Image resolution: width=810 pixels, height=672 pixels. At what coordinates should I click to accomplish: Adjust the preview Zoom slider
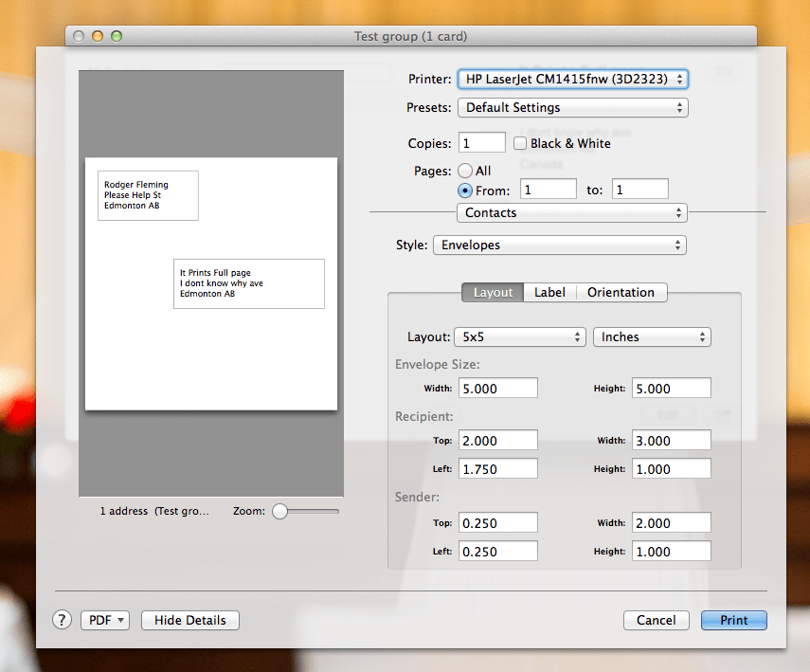[x=280, y=511]
